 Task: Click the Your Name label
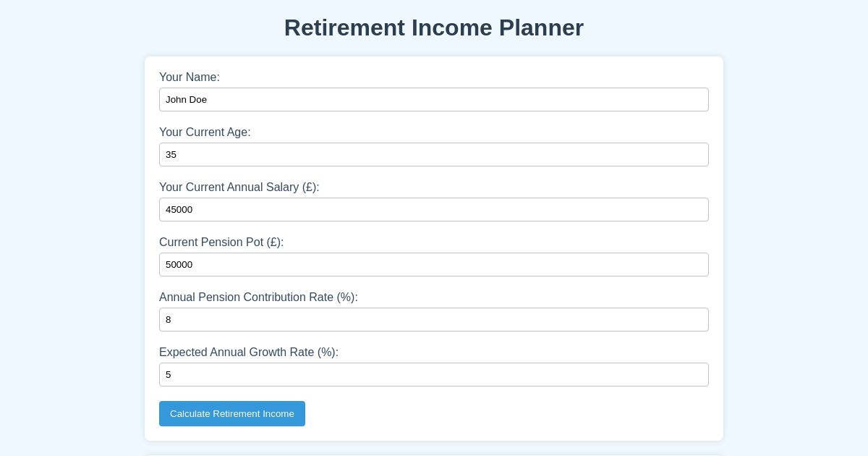(x=190, y=77)
